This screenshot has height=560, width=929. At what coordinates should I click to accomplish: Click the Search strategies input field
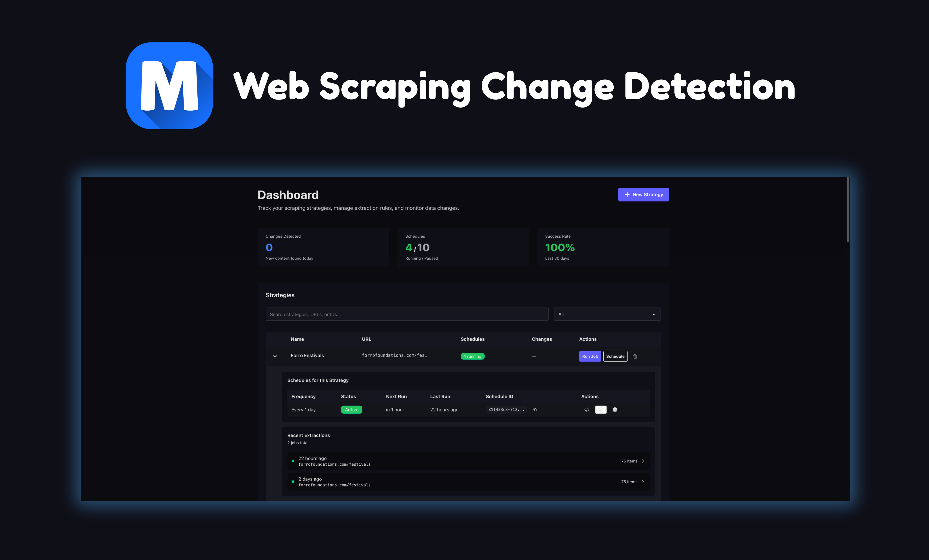[407, 314]
